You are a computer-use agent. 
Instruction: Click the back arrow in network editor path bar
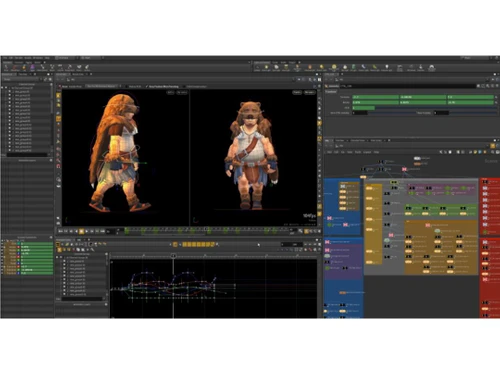coord(327,146)
